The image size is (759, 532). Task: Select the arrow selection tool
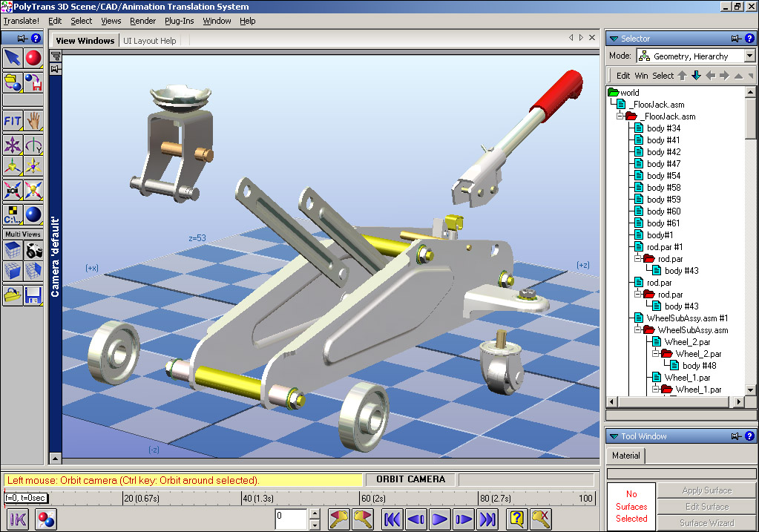pos(13,58)
